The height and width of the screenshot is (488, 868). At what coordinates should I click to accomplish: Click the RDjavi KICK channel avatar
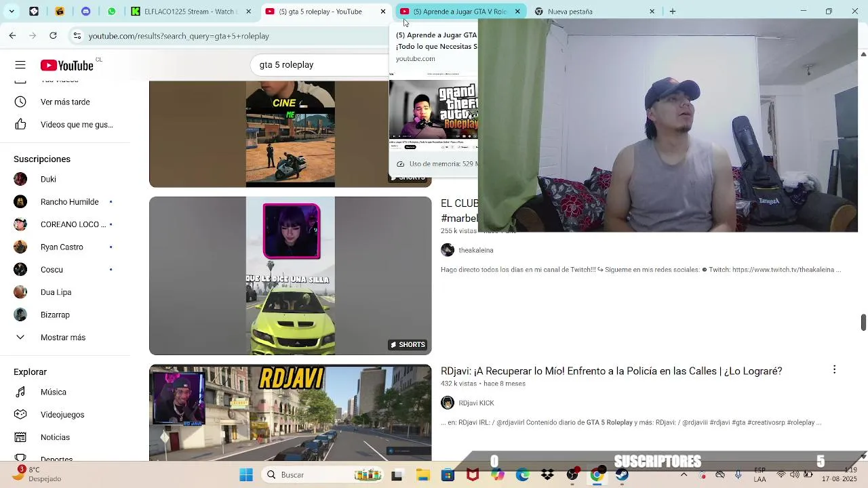pyautogui.click(x=448, y=403)
